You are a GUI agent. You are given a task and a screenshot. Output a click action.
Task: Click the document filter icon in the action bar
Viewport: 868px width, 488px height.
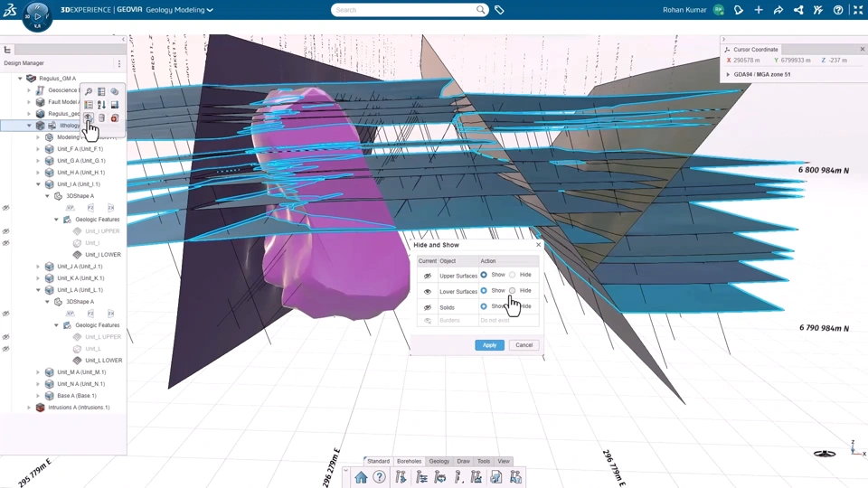496,477
